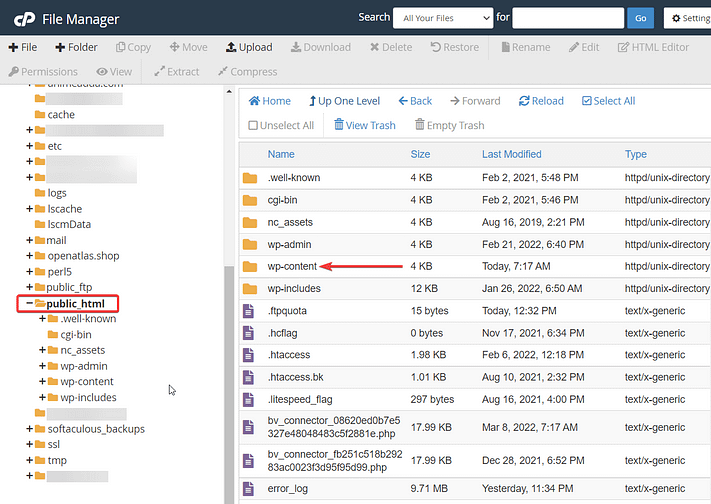Click the Restore toolbar button
The image size is (711, 504).
[454, 47]
